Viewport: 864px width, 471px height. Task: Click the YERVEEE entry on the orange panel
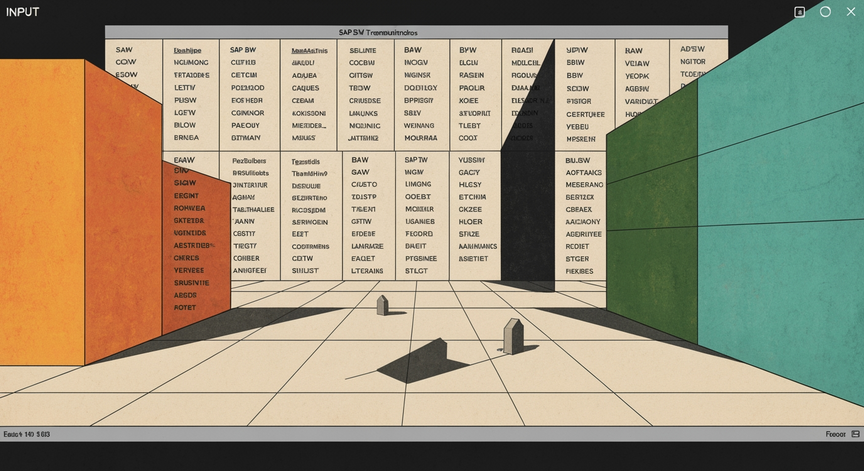tap(189, 270)
